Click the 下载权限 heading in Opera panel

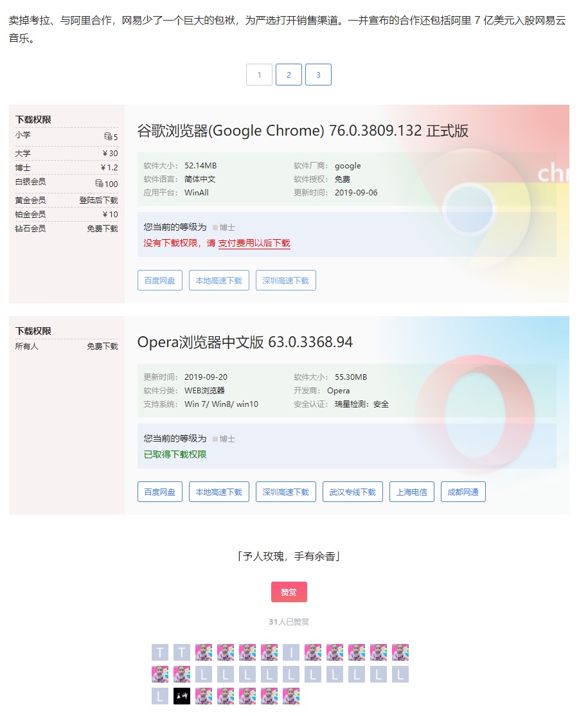pyautogui.click(x=33, y=331)
